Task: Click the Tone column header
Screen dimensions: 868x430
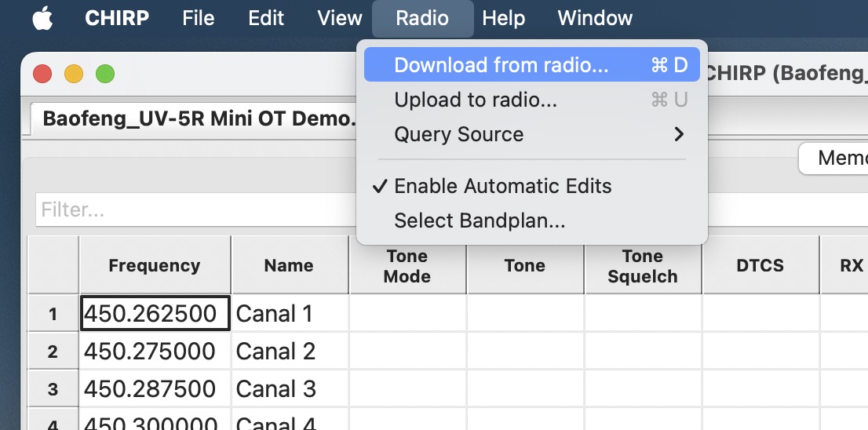Action: pos(525,265)
